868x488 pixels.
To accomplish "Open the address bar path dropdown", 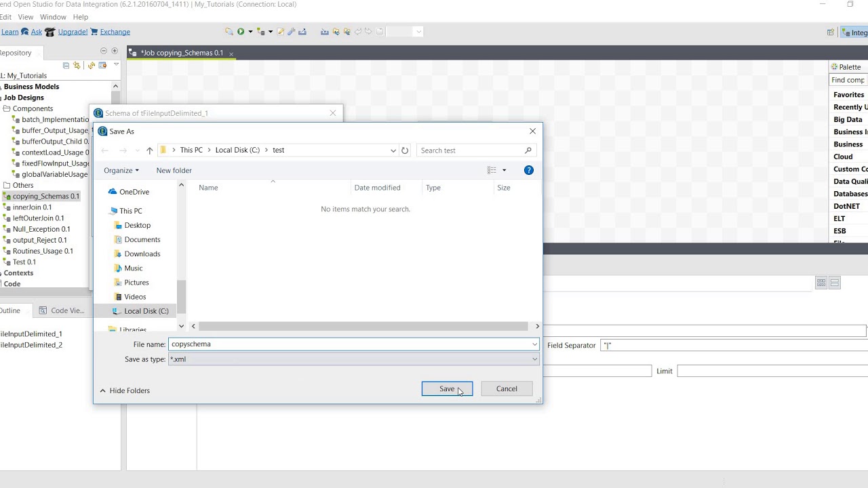I will (393, 150).
